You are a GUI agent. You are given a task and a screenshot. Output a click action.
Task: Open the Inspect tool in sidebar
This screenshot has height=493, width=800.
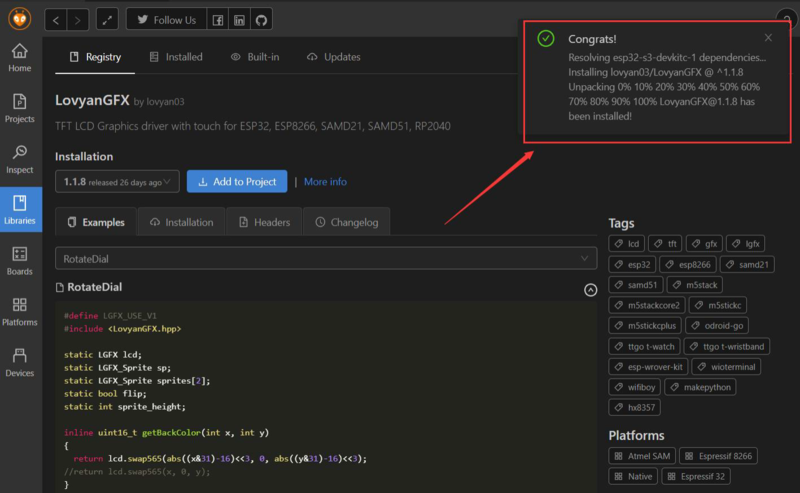pos(20,158)
